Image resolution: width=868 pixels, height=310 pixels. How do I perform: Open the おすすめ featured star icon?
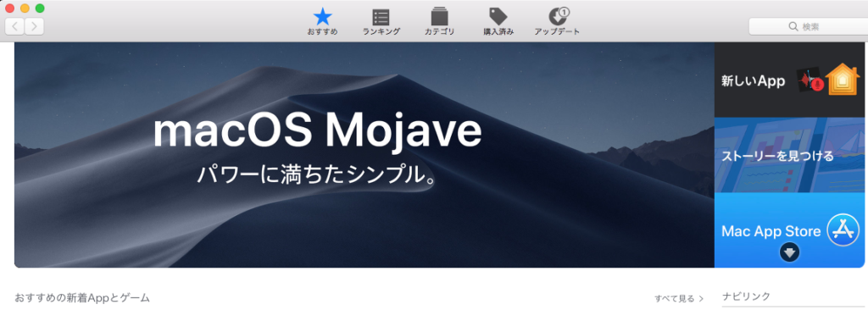pyautogui.click(x=322, y=17)
